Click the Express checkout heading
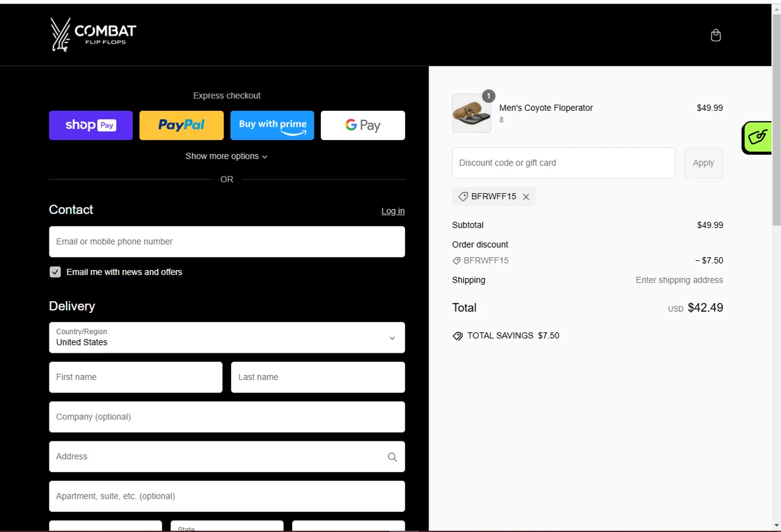Screen dimensions: 781x532 226,96
